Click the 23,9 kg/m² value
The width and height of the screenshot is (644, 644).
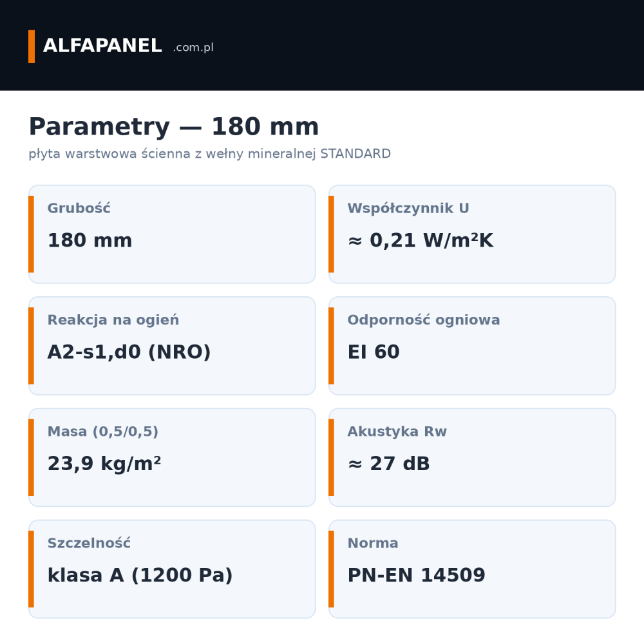(104, 464)
